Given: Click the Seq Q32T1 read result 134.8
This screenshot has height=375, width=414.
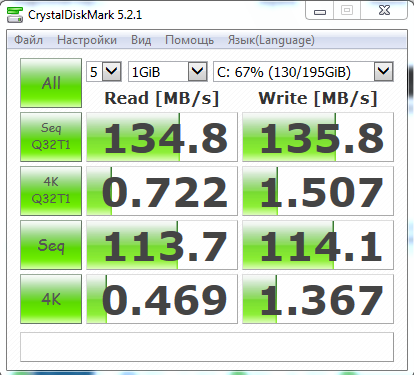Looking at the screenshot, I should [162, 137].
